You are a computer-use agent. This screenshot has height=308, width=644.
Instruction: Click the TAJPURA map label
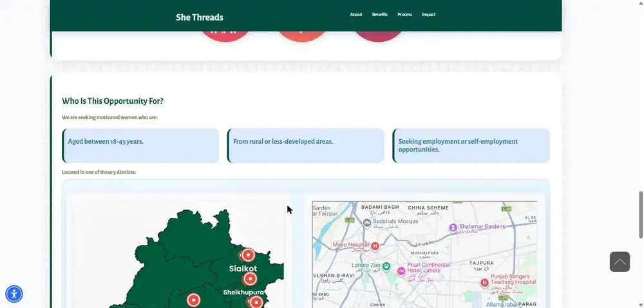click(481, 263)
